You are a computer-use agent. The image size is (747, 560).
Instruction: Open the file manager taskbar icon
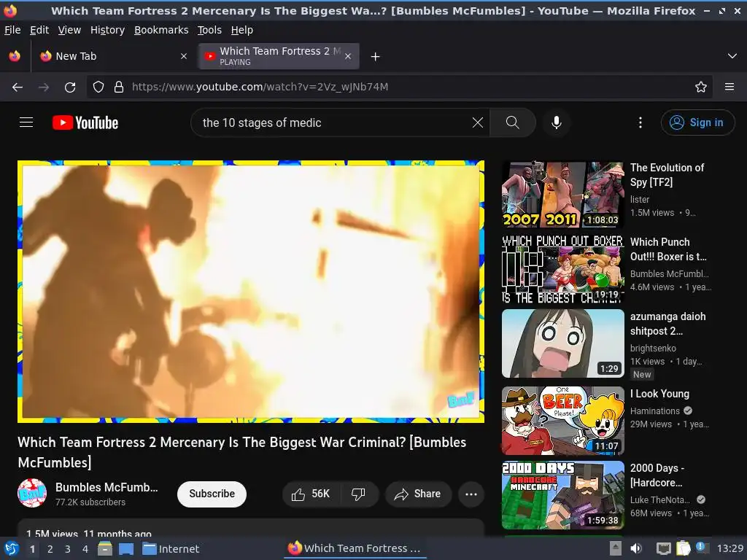pos(105,548)
